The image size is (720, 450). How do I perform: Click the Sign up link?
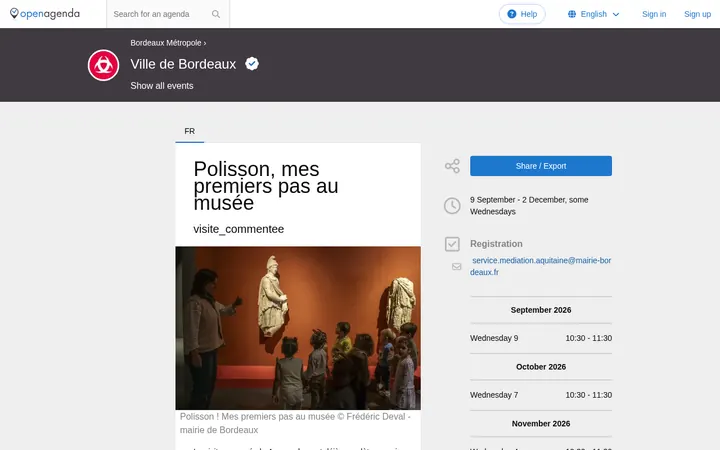[x=697, y=14]
